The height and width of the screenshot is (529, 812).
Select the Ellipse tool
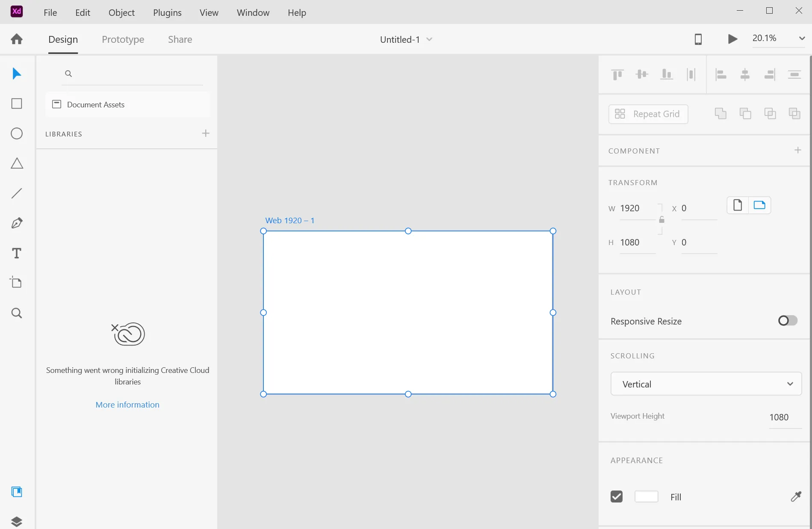click(17, 133)
